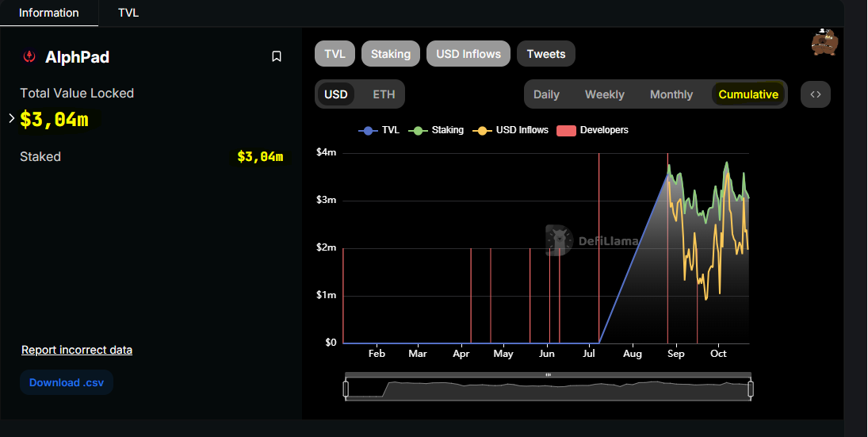Hide USD Inflows series via legend
868x437 pixels.
510,130
